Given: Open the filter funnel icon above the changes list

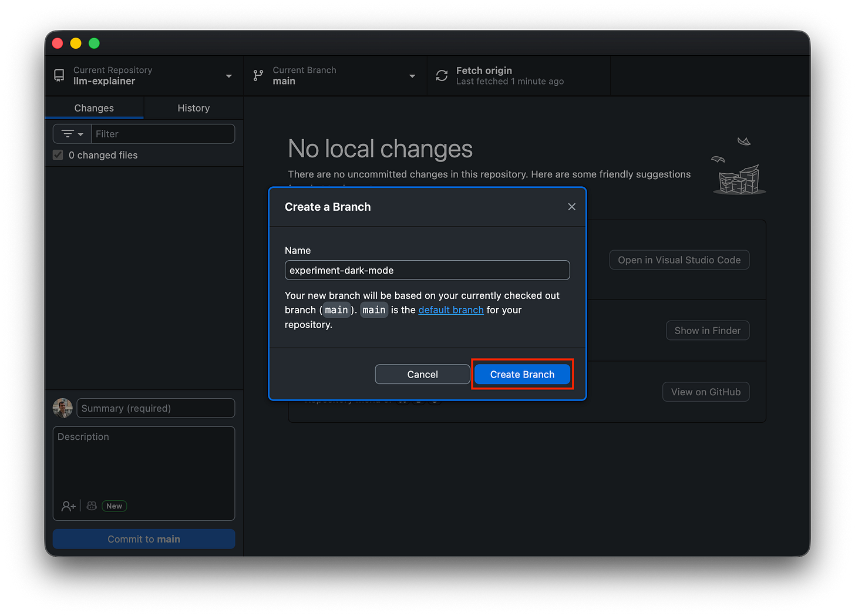Looking at the screenshot, I should point(66,133).
